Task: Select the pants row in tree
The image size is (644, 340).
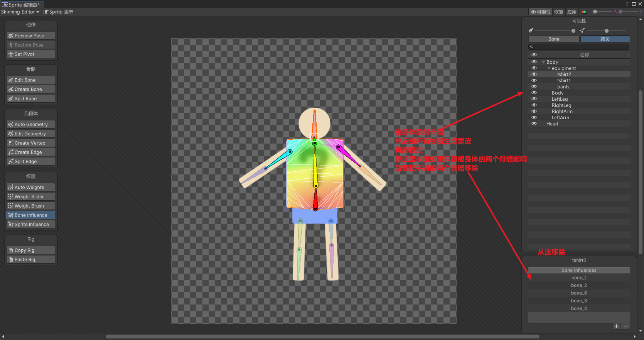Action: [x=579, y=86]
